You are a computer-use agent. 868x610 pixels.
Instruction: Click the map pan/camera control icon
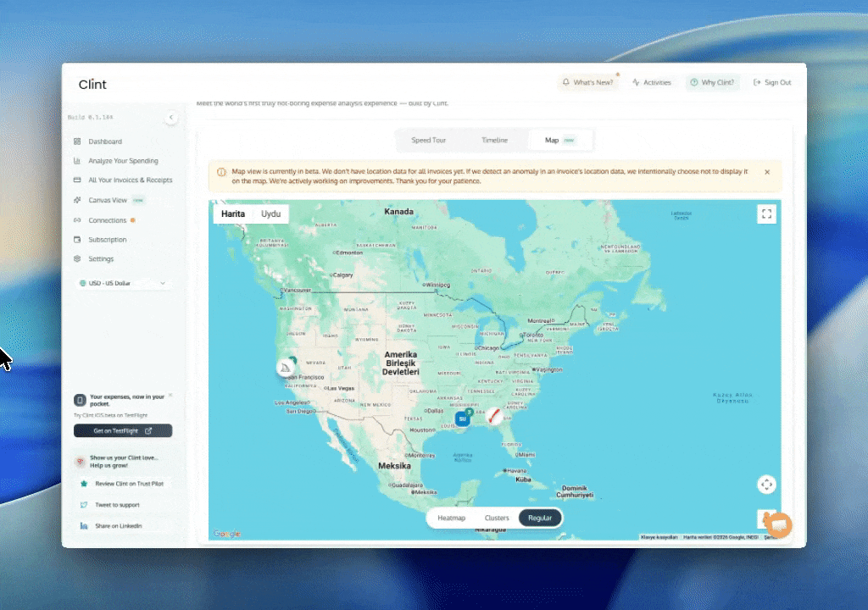coord(766,485)
